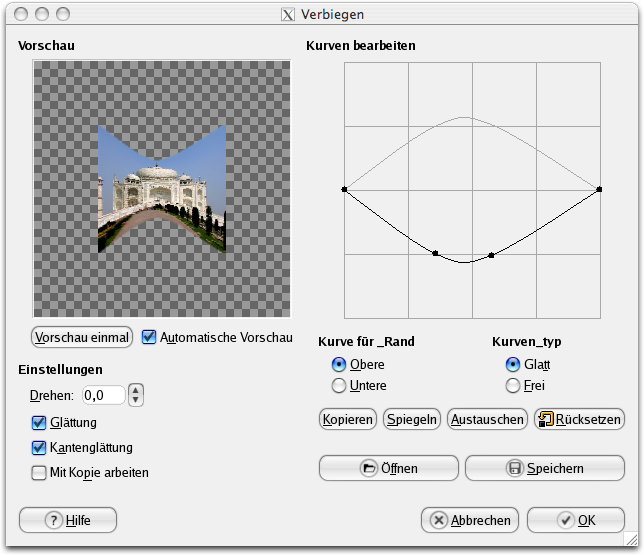Click the Kopieren button
The image size is (644, 555).
pyautogui.click(x=348, y=419)
